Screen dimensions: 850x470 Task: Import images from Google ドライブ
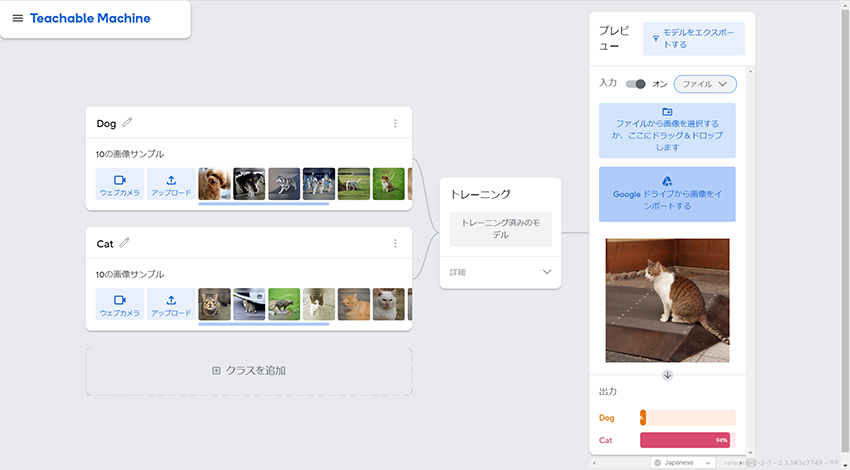click(x=667, y=194)
